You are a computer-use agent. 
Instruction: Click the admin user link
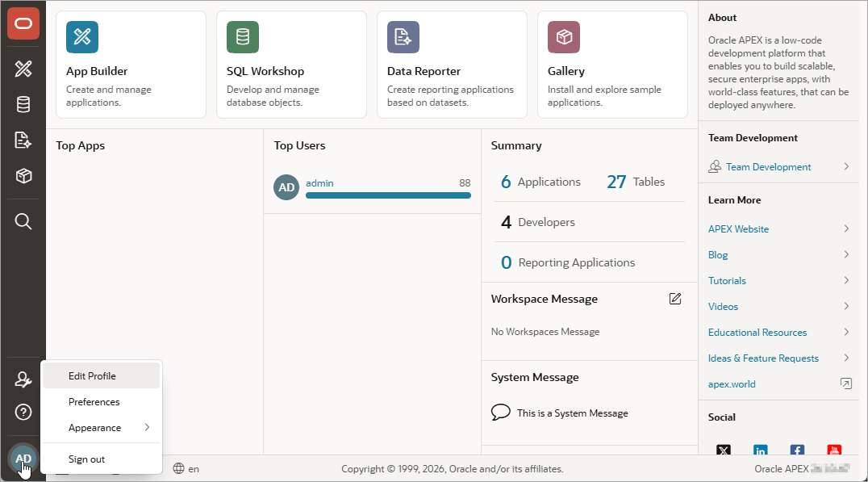(x=319, y=182)
